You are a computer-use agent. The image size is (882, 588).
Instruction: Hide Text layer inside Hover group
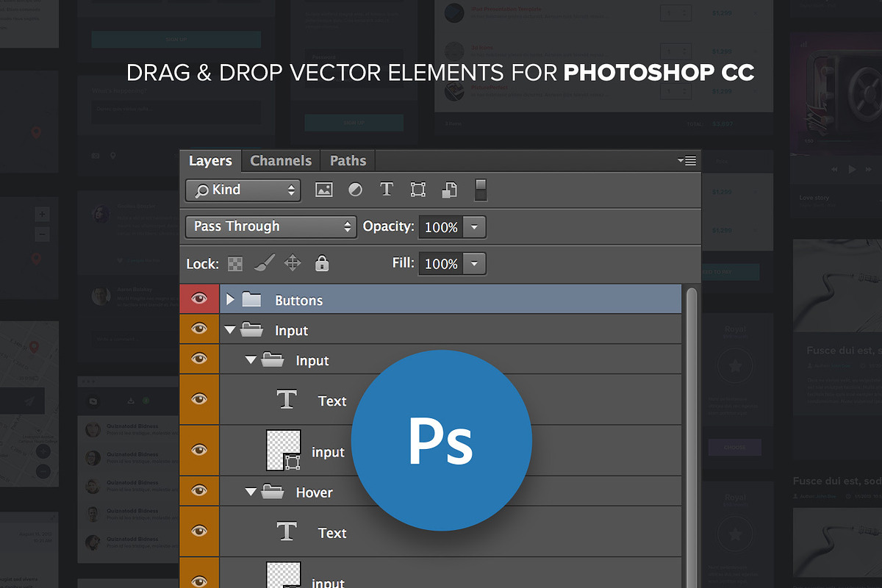point(199,531)
